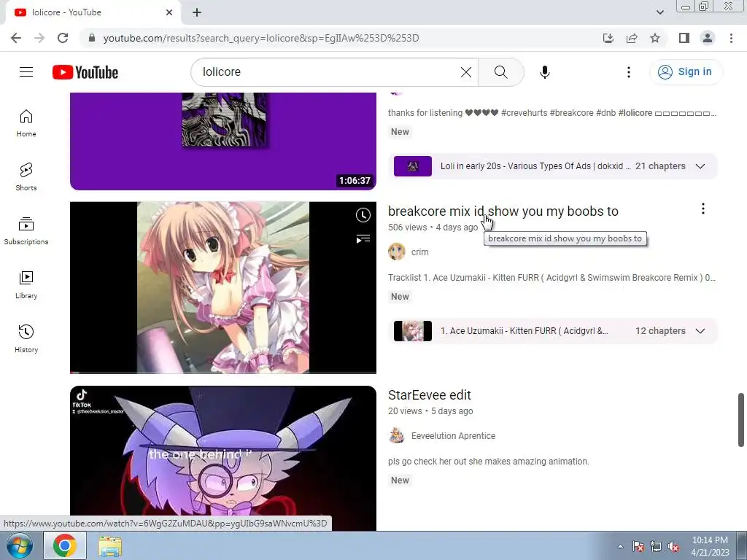The width and height of the screenshot is (747, 560).
Task: Show hidden tray icons arrow
Action: pyautogui.click(x=620, y=546)
